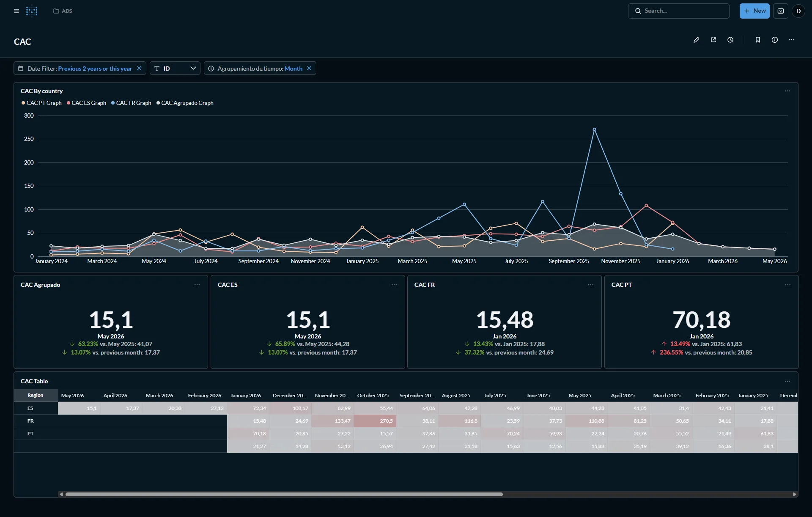Sort by Region column header
The image size is (812, 517).
[36, 395]
